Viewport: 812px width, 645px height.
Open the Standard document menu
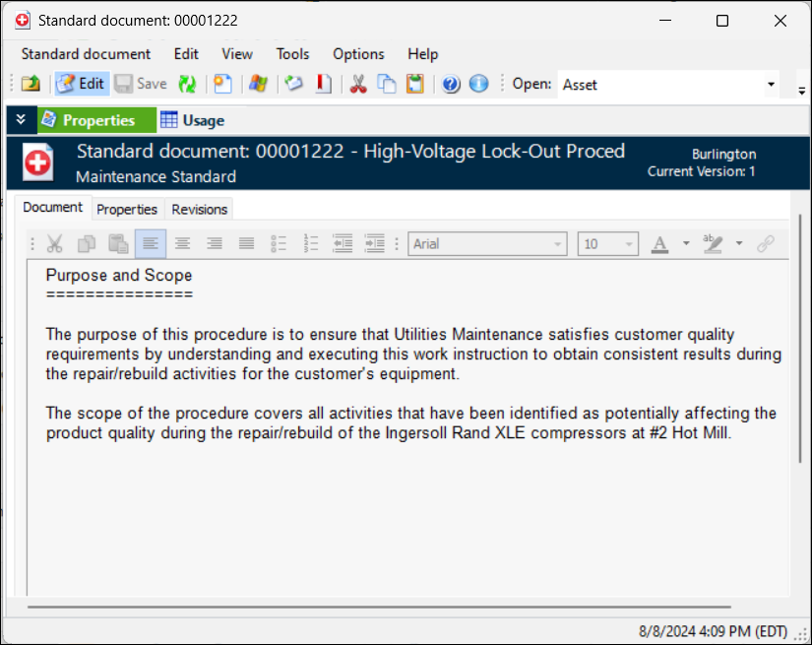point(86,54)
